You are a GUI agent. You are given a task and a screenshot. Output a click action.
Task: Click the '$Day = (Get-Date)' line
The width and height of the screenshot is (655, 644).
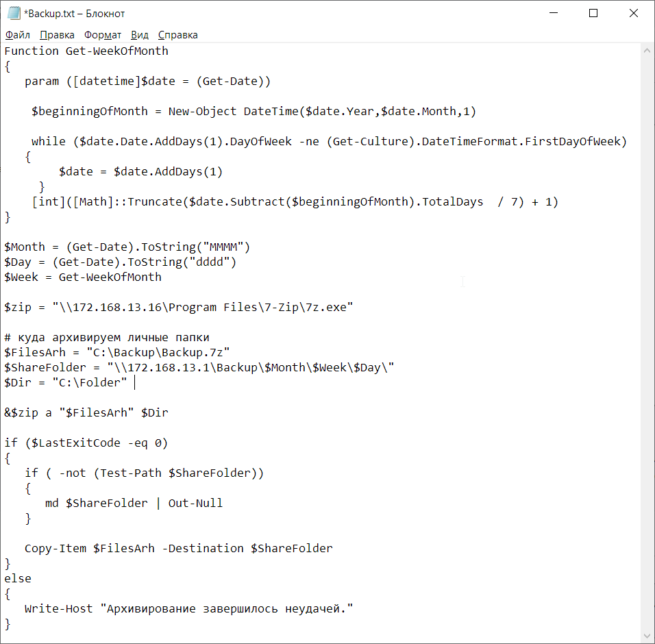click(x=121, y=262)
